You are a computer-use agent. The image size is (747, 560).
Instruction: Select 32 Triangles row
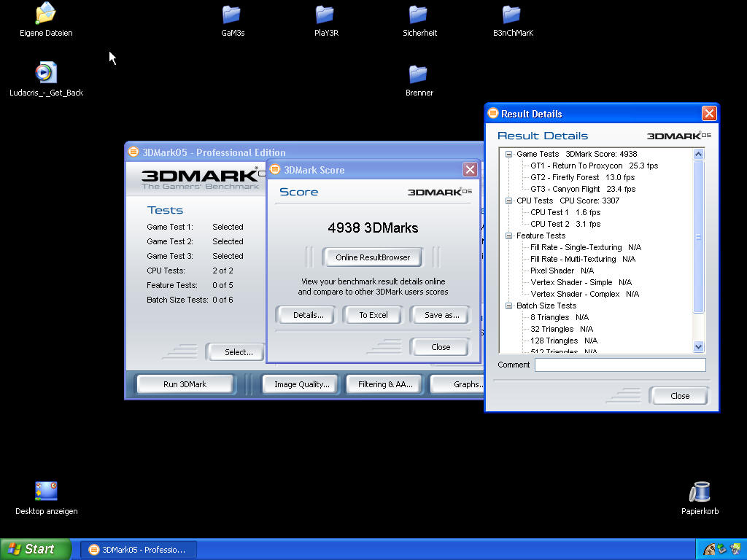coord(562,329)
